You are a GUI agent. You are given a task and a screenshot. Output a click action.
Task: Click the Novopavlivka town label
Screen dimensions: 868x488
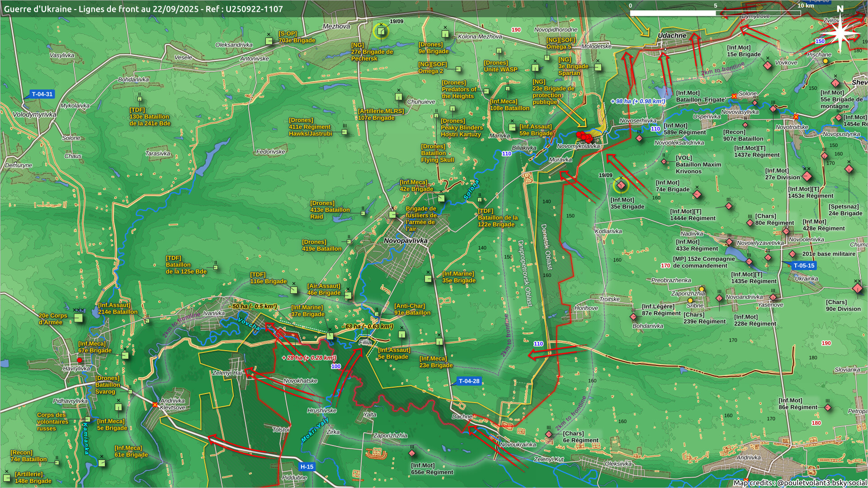406,241
